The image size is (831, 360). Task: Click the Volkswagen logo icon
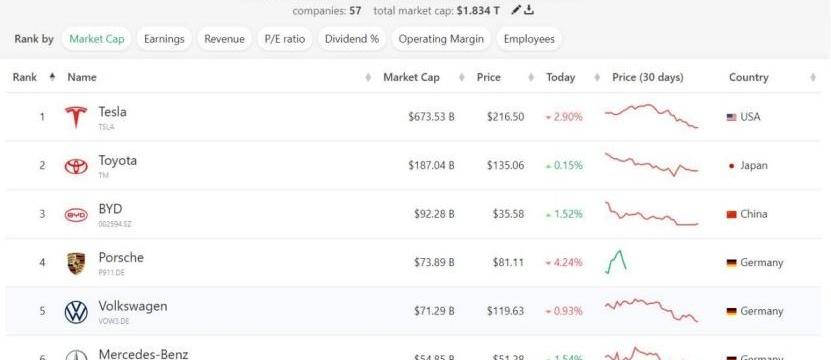[x=76, y=312]
